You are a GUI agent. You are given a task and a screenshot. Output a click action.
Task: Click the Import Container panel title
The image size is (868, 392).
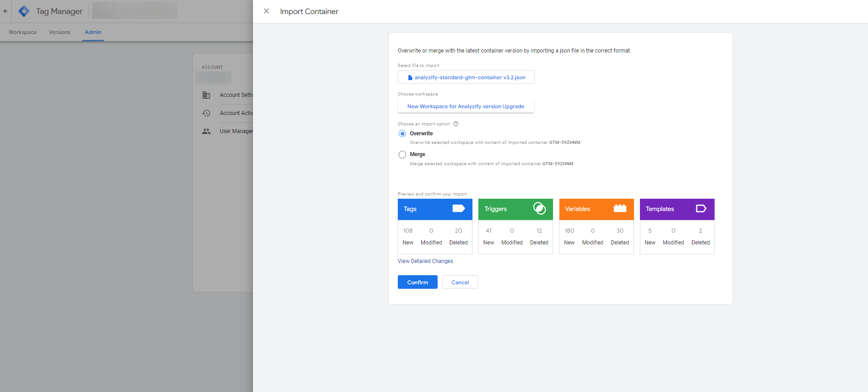(x=309, y=11)
